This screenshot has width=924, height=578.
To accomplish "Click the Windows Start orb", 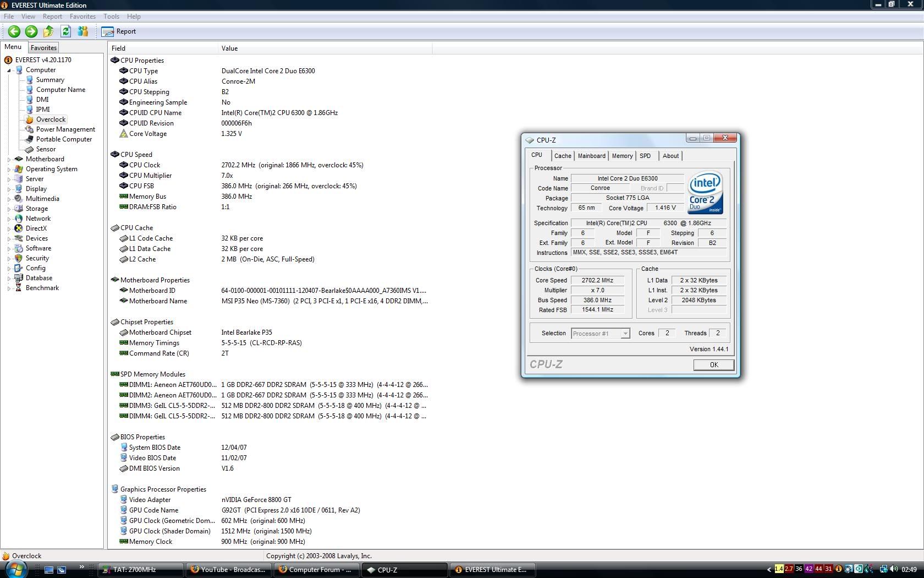I will click(x=15, y=570).
